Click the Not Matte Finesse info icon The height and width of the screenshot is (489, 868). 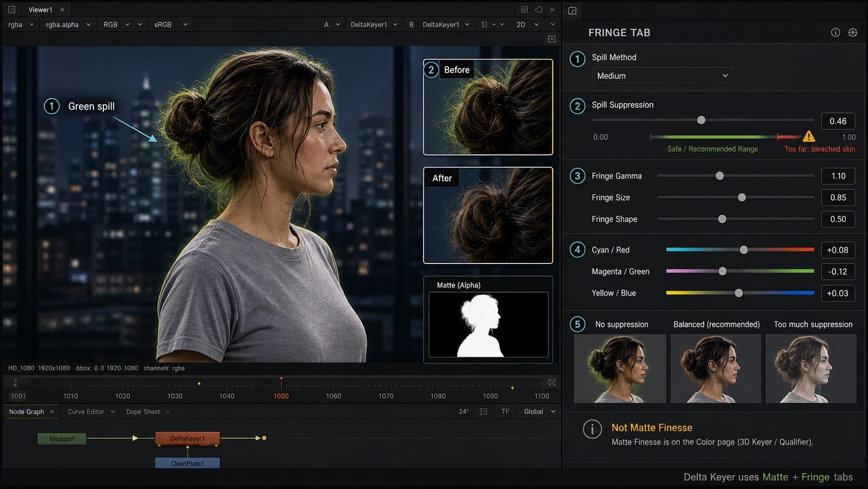click(x=592, y=429)
